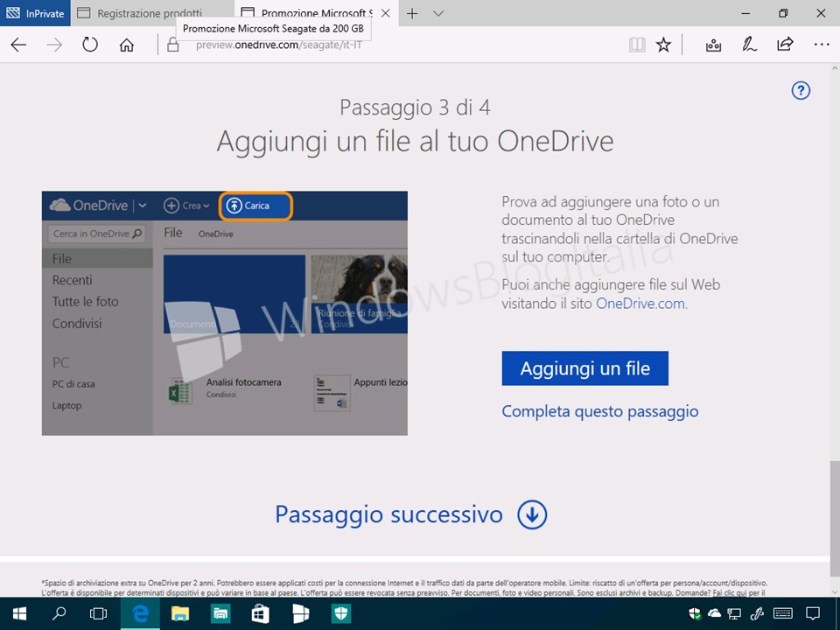
Task: Open Windows Ink Workspace tray icon
Action: pyautogui.click(x=757, y=612)
